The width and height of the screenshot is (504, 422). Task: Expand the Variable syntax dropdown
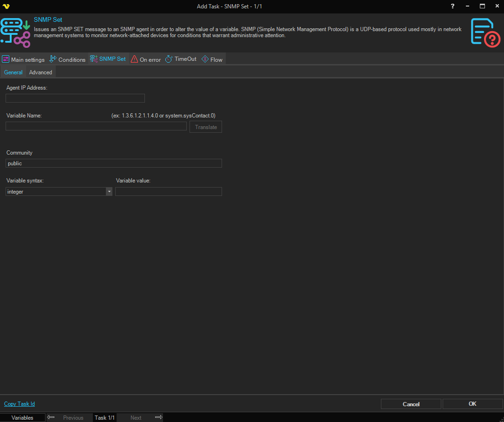(x=109, y=192)
